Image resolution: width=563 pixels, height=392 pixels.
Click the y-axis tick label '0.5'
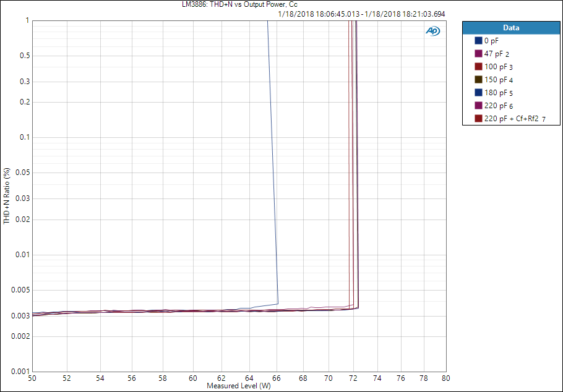pyautogui.click(x=24, y=56)
